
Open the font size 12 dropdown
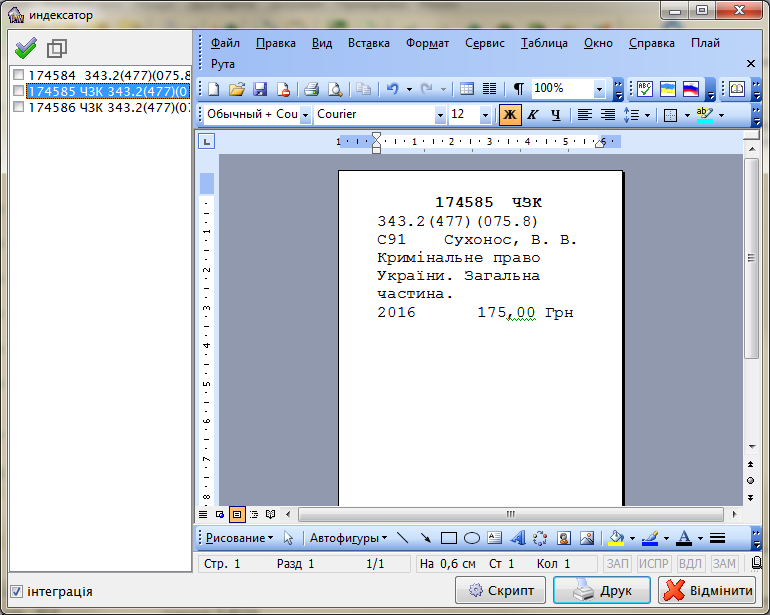point(486,115)
